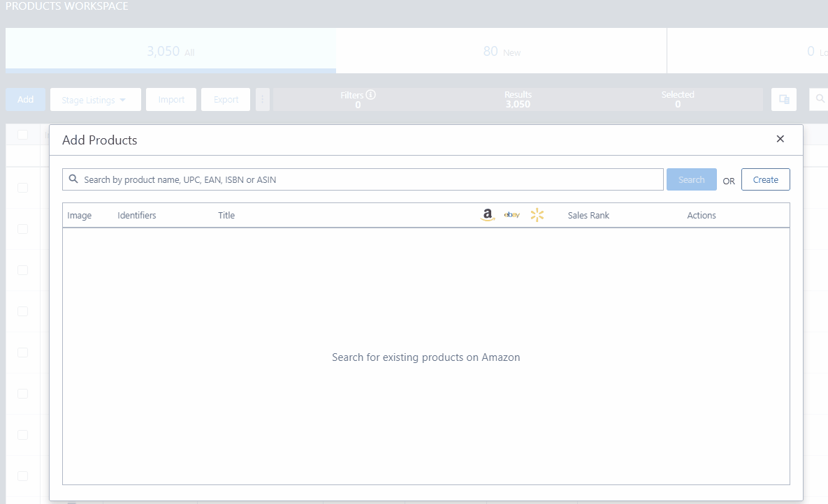Click Create to make a new product
This screenshot has height=504, width=828.
[x=765, y=179]
